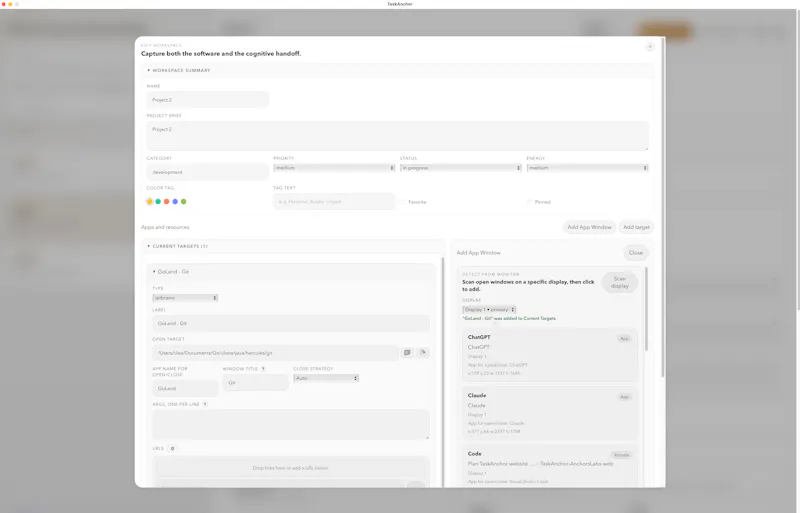
Task: Click the Vscode badge on the Code card
Action: (621, 455)
